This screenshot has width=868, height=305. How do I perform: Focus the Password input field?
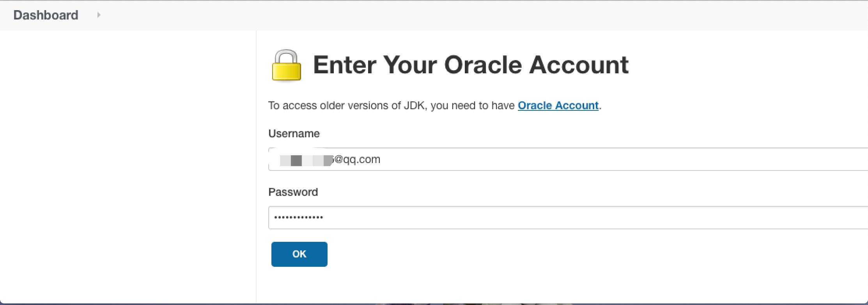(x=568, y=218)
